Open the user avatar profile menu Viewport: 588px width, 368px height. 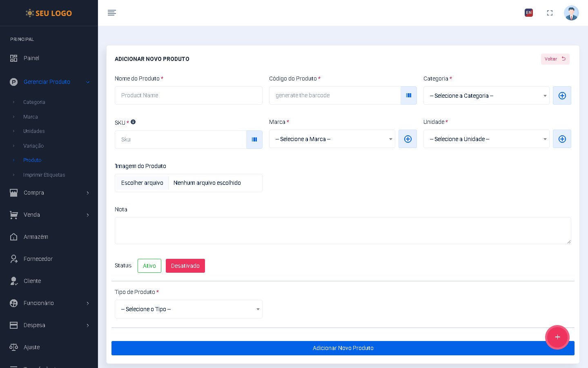(x=571, y=13)
